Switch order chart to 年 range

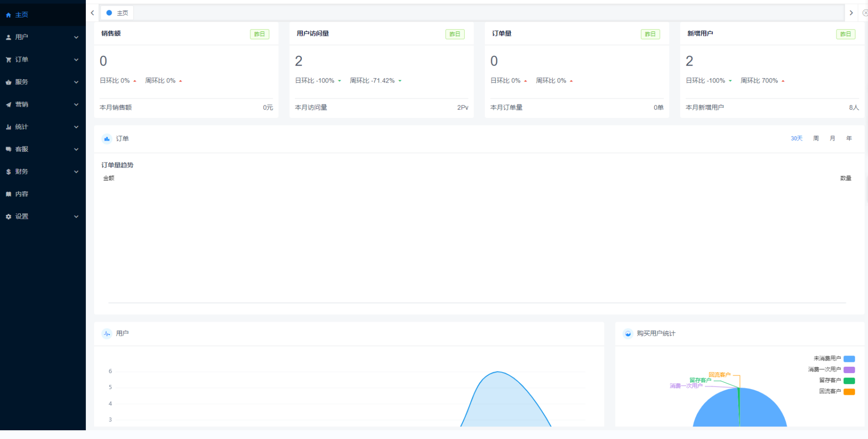click(x=849, y=139)
